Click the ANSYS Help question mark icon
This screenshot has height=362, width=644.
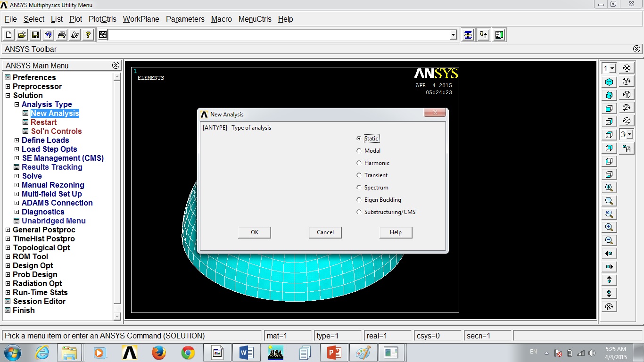[x=88, y=35]
